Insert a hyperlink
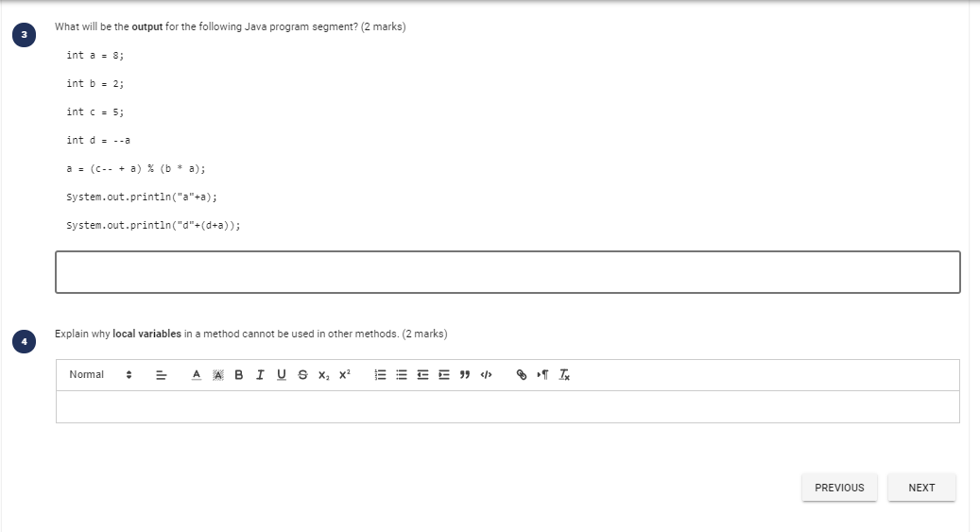The image size is (980, 532). click(x=522, y=375)
